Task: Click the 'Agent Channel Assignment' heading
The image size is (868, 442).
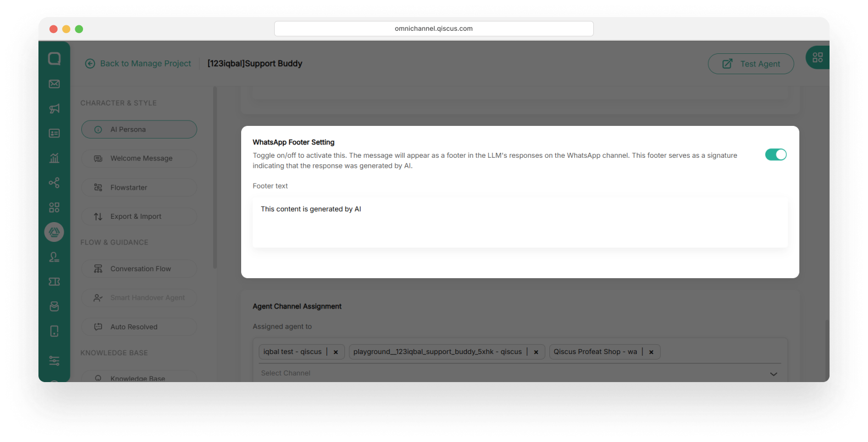Action: pos(297,307)
